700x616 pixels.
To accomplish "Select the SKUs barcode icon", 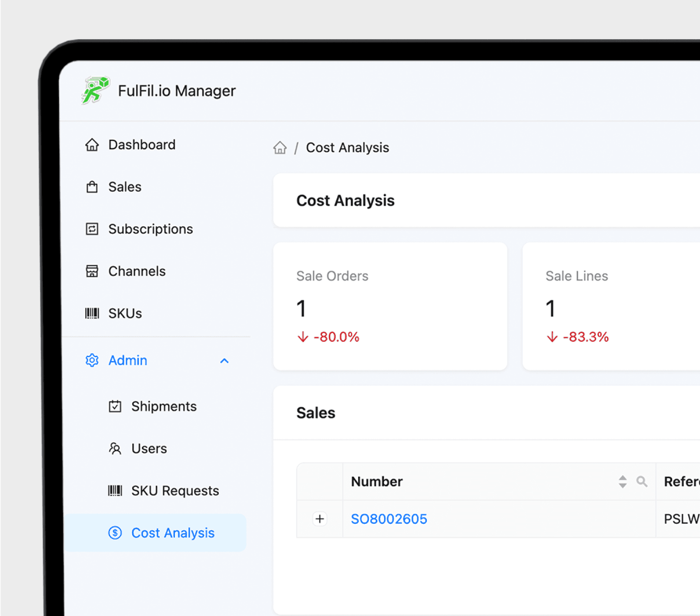I will pyautogui.click(x=92, y=313).
